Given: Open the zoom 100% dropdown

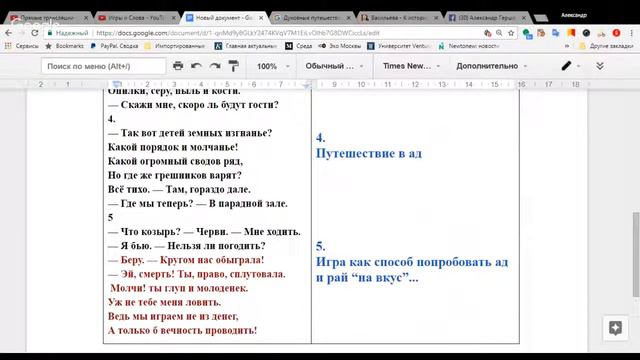Looking at the screenshot, I should pos(273,66).
